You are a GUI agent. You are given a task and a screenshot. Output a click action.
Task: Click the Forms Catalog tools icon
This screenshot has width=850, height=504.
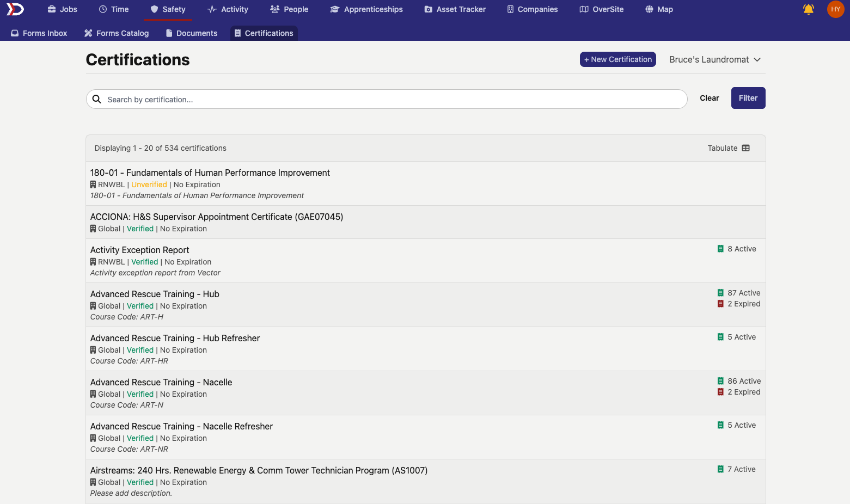(88, 33)
